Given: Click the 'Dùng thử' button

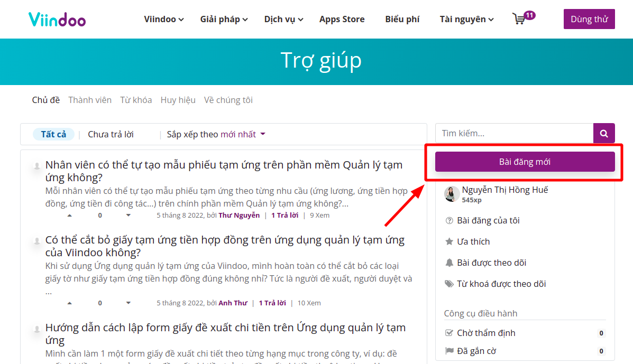Looking at the screenshot, I should point(589,19).
